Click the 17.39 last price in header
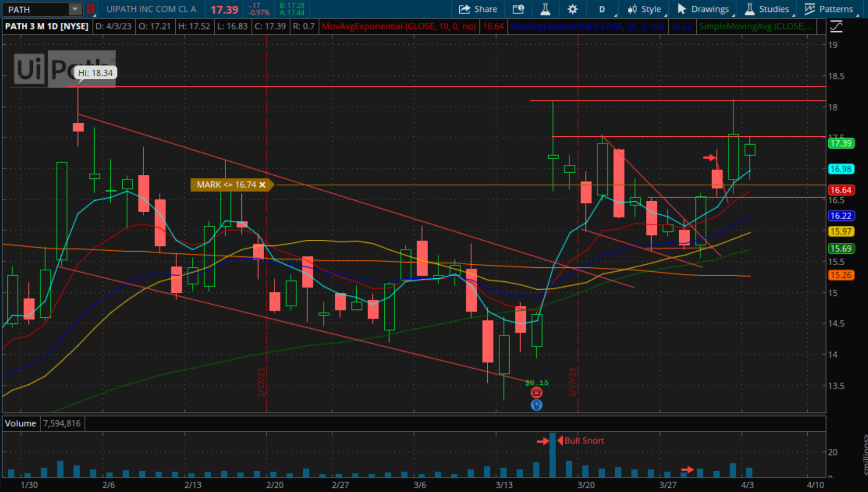This screenshot has height=492, width=868. tap(224, 10)
